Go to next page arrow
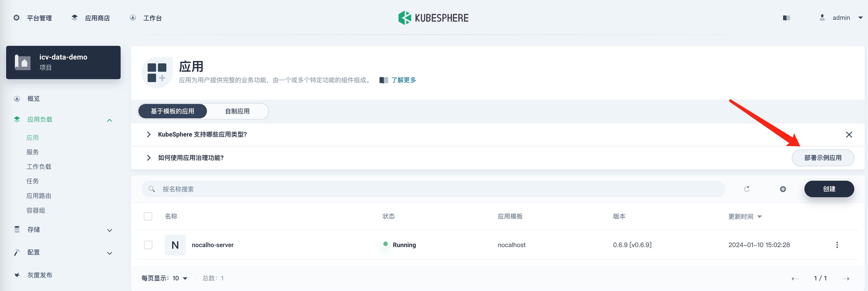This screenshot has height=291, width=868. click(x=846, y=278)
